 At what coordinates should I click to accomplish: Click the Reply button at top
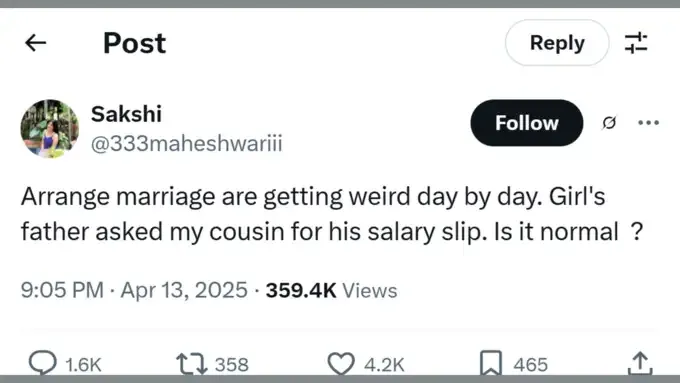tap(557, 43)
